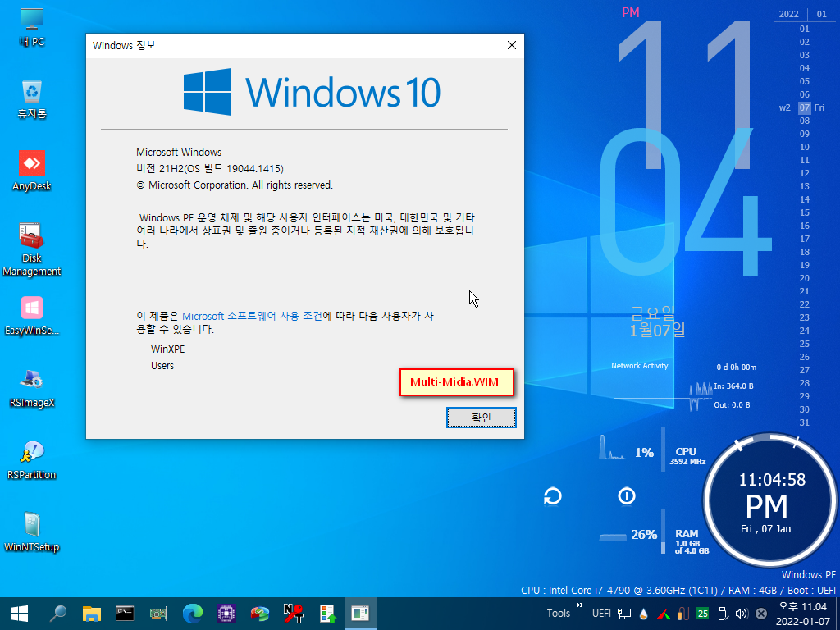This screenshot has width=840, height=630.
Task: Click the mouse tray icon
Action: pos(682,614)
